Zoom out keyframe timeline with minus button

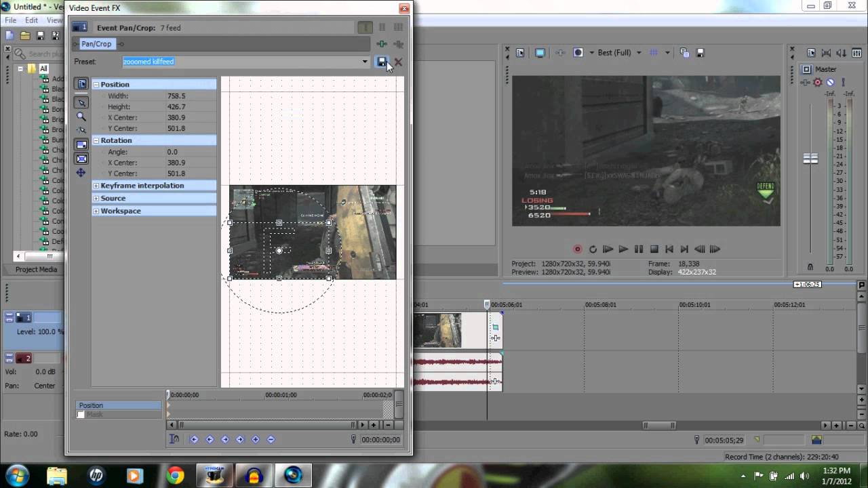tap(388, 425)
